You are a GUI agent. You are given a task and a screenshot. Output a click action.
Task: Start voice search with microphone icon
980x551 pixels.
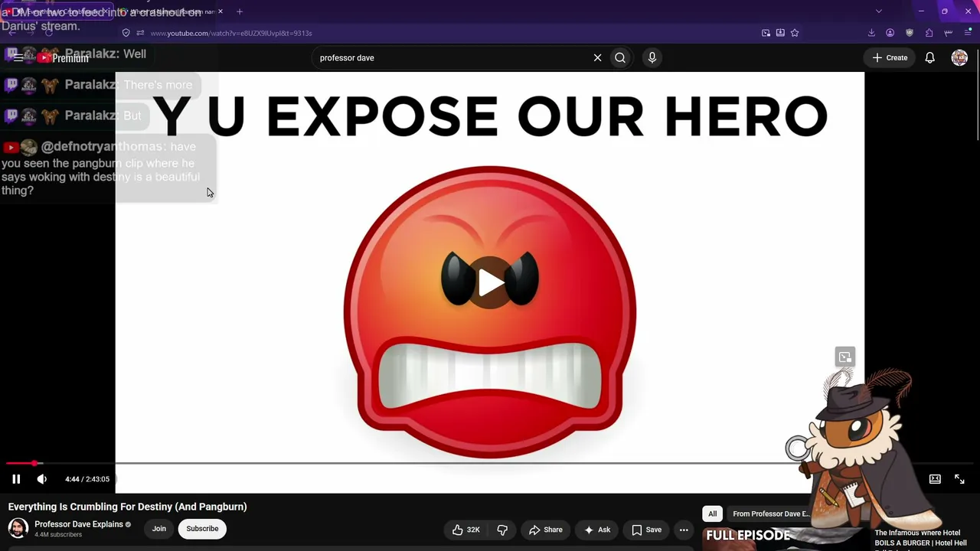(652, 57)
